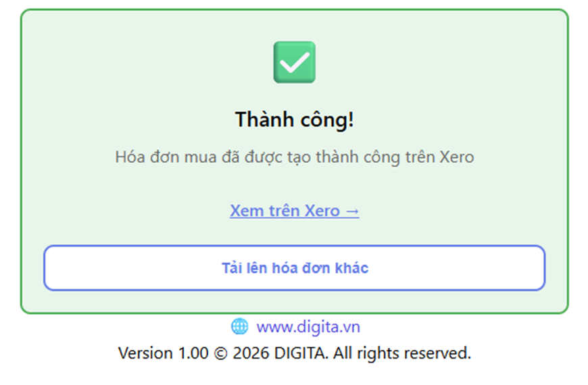Click the word "Version" in the footer
The height and width of the screenshot is (385, 588).
tap(145, 353)
